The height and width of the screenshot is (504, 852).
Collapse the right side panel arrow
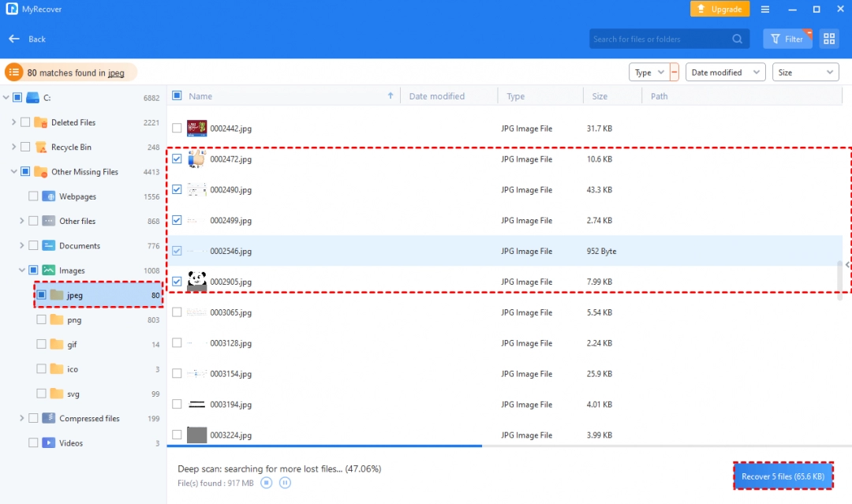[846, 265]
